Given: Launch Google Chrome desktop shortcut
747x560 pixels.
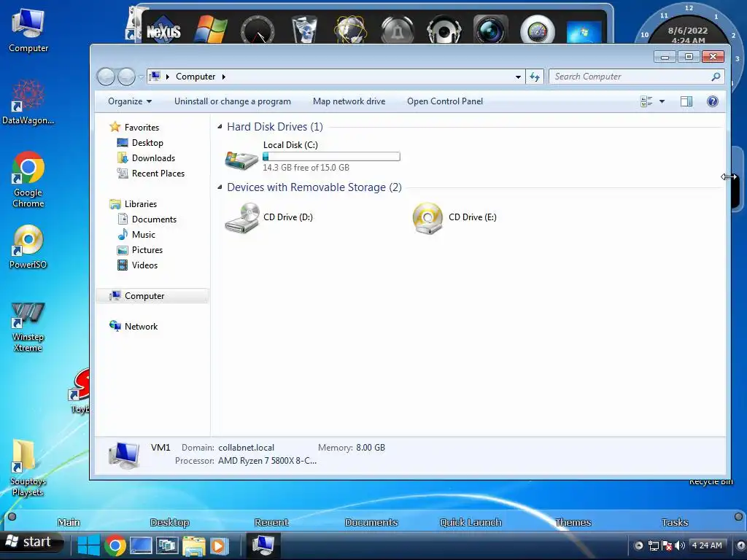Looking at the screenshot, I should [28, 179].
